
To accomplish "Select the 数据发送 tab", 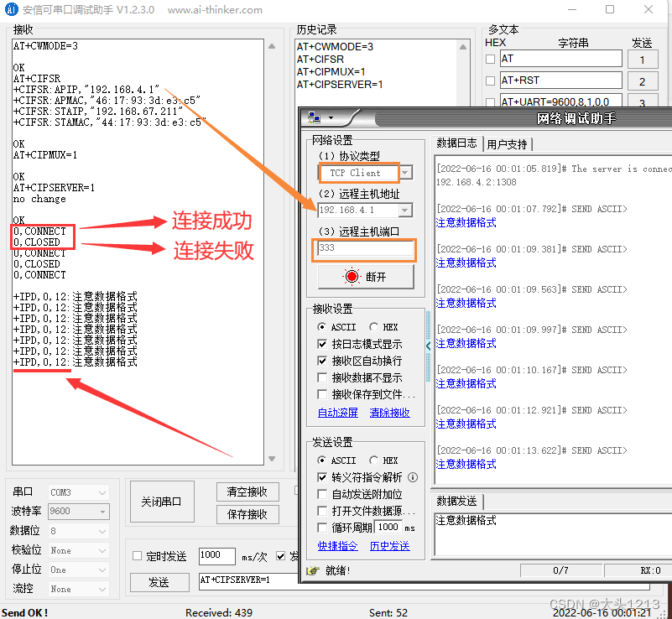I will pos(456,501).
